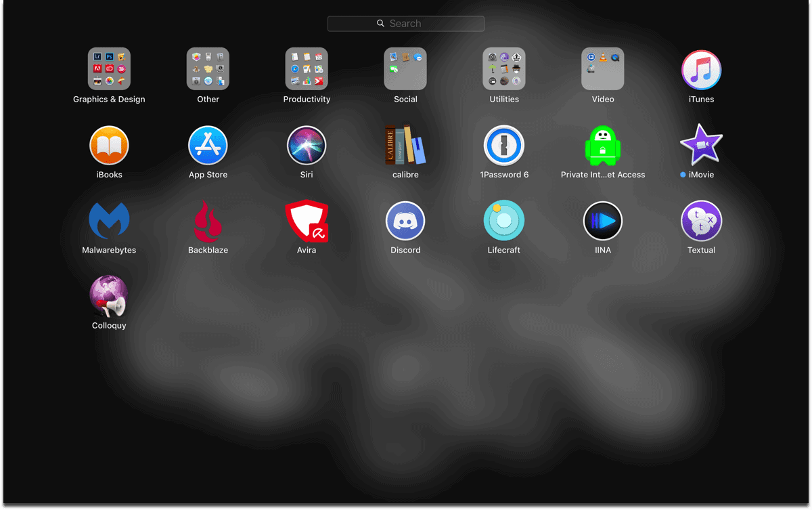Open the Backblaze app
This screenshot has height=510, width=812.
point(208,221)
